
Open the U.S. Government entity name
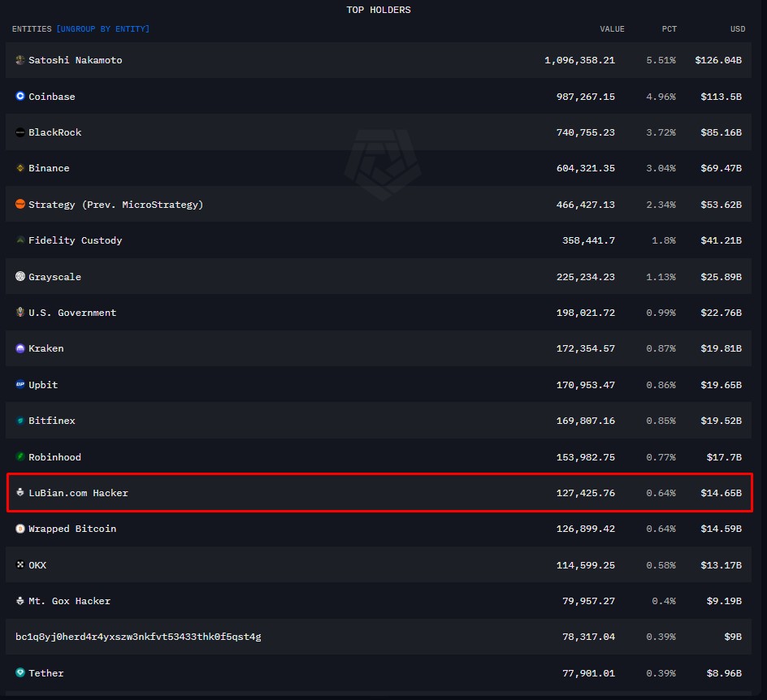pos(72,313)
